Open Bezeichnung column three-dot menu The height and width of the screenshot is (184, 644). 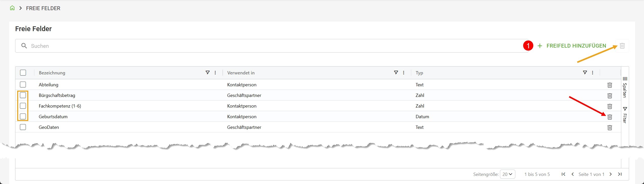[215, 73]
